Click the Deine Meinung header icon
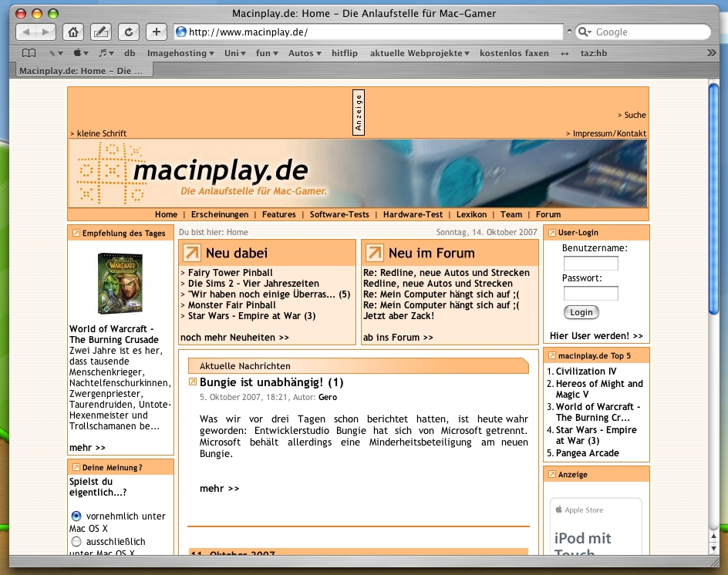Viewport: 728px width, 575px height. click(76, 467)
